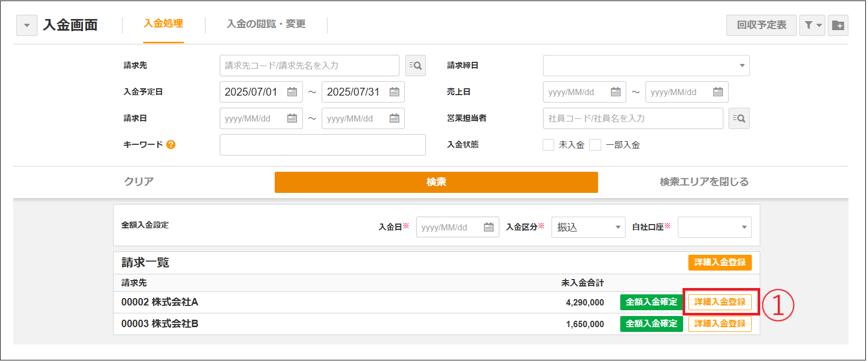Expand the filter funnel dropdown button
Image resolution: width=868 pixels, height=362 pixels.
point(812,25)
